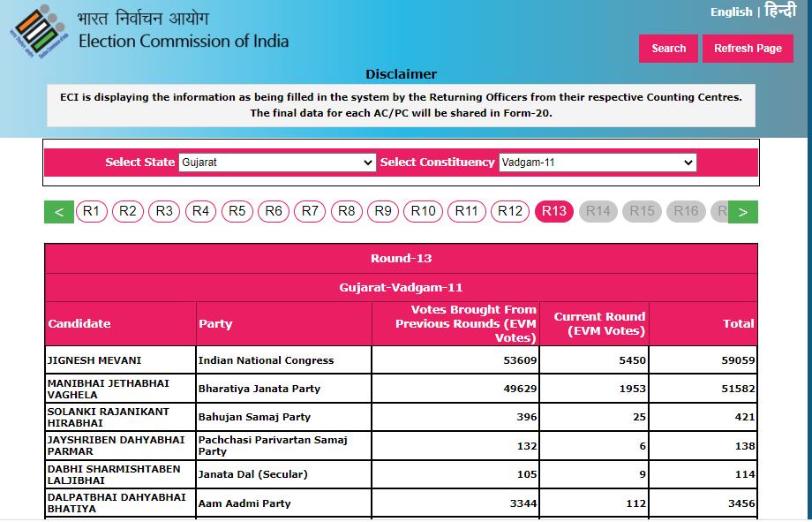Click the greyed-out R16 round tab
The width and height of the screenshot is (812, 522).
click(x=686, y=211)
